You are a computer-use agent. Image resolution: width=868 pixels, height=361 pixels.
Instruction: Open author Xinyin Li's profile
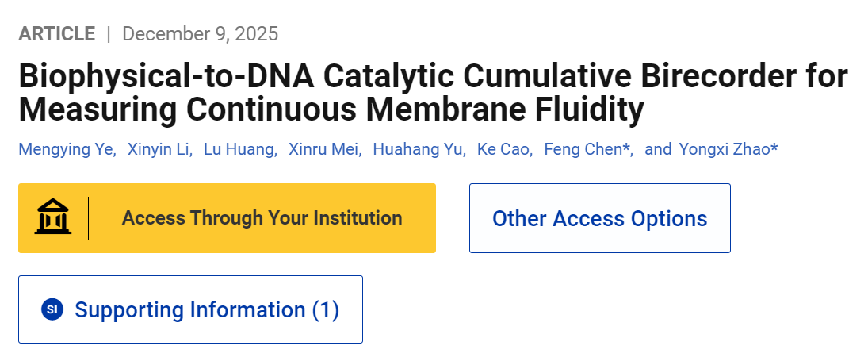click(x=159, y=149)
